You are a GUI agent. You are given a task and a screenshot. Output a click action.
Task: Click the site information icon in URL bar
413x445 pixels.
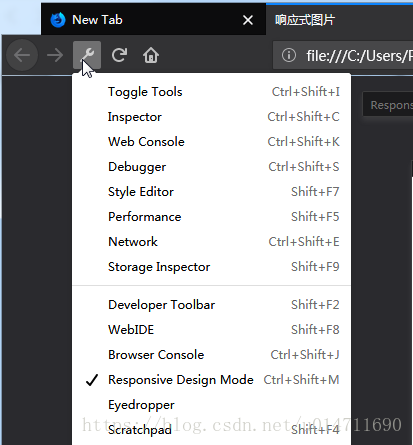289,55
